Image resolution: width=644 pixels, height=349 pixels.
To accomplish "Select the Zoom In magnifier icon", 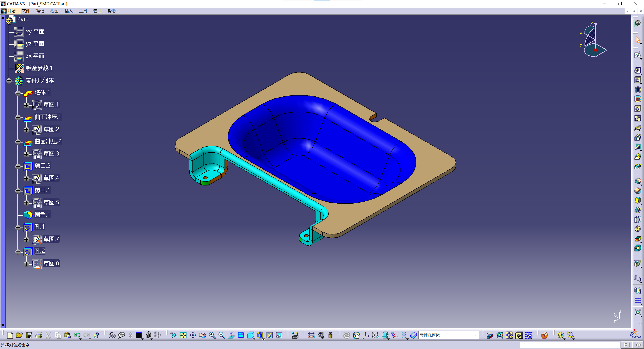I will [212, 335].
